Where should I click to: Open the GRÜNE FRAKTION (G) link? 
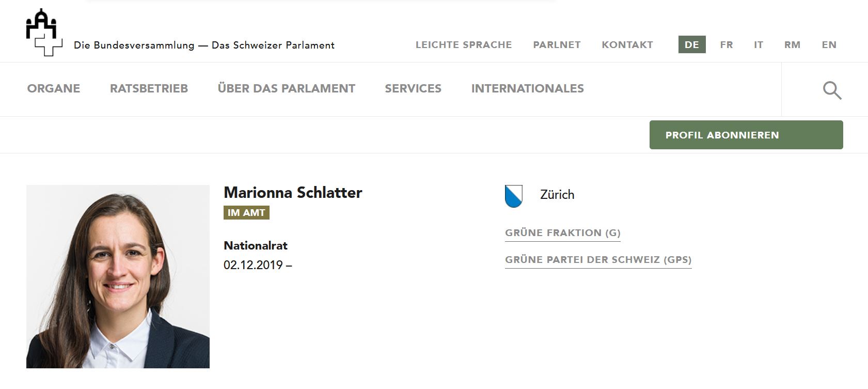tap(562, 233)
